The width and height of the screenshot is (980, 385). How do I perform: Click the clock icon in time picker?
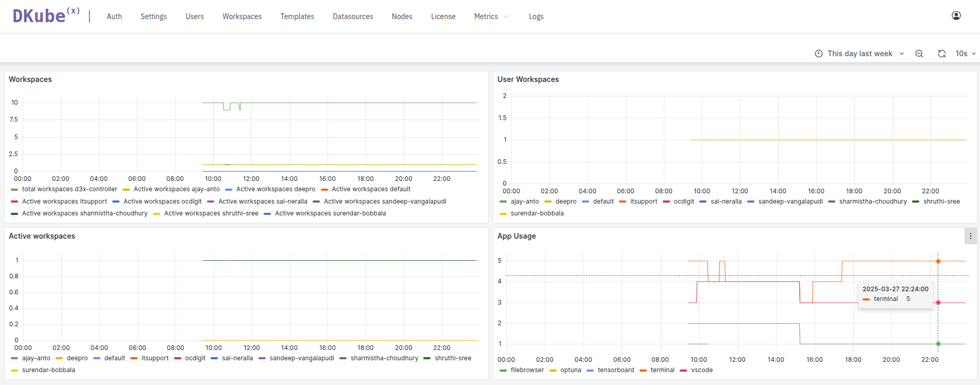click(x=818, y=54)
